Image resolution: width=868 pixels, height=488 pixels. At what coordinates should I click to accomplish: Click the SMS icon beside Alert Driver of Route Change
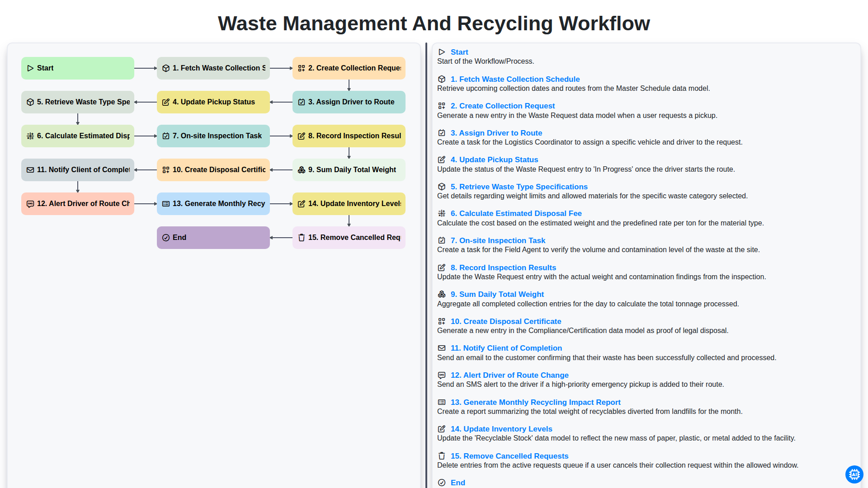point(442,375)
